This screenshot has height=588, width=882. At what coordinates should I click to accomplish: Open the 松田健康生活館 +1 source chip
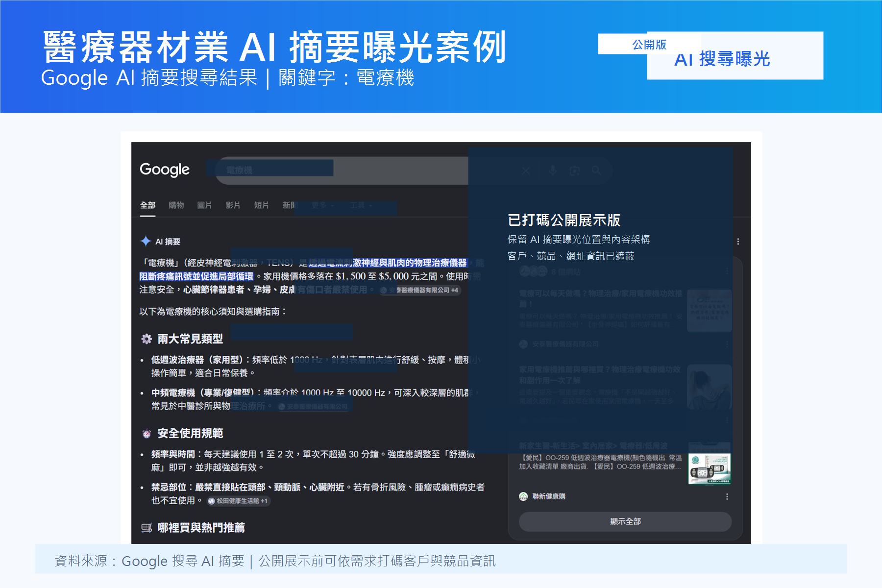(x=238, y=501)
